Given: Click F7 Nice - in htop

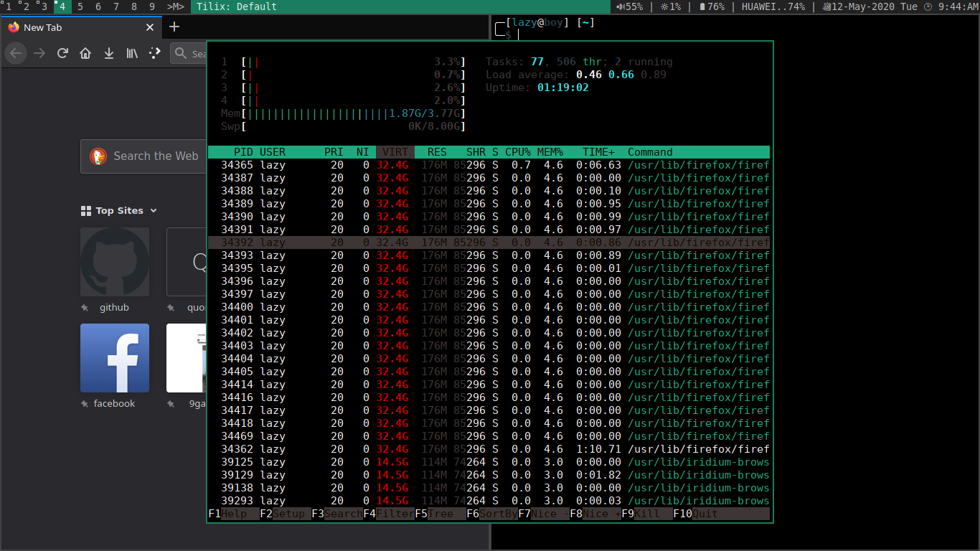Looking at the screenshot, I should [544, 514].
